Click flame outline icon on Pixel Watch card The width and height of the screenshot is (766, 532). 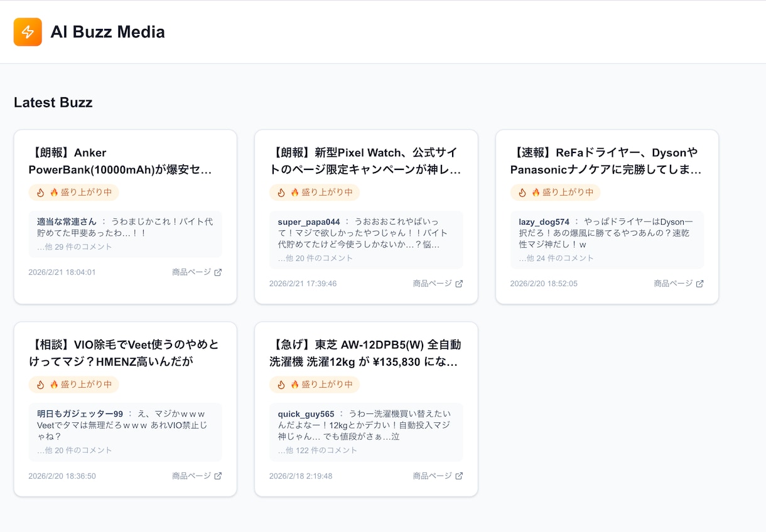[281, 193]
